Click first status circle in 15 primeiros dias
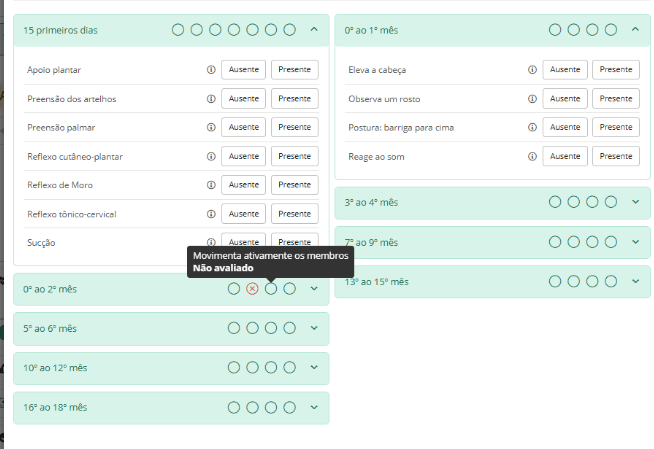The image size is (654, 449). point(178,30)
